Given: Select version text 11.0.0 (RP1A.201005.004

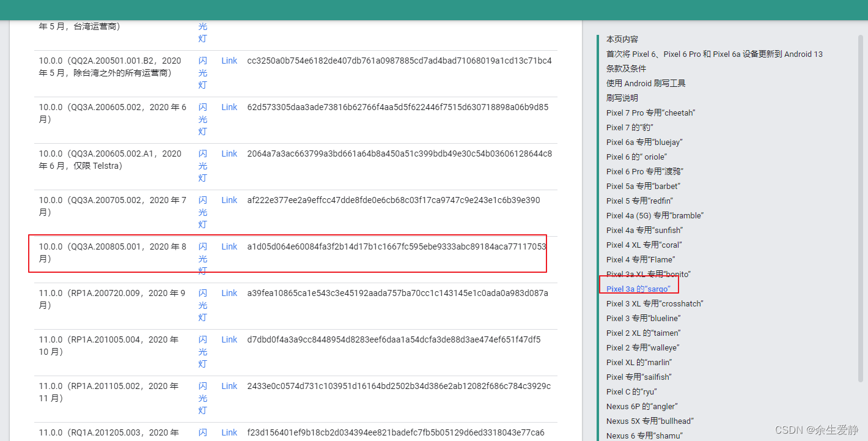Looking at the screenshot, I should click(109, 346).
